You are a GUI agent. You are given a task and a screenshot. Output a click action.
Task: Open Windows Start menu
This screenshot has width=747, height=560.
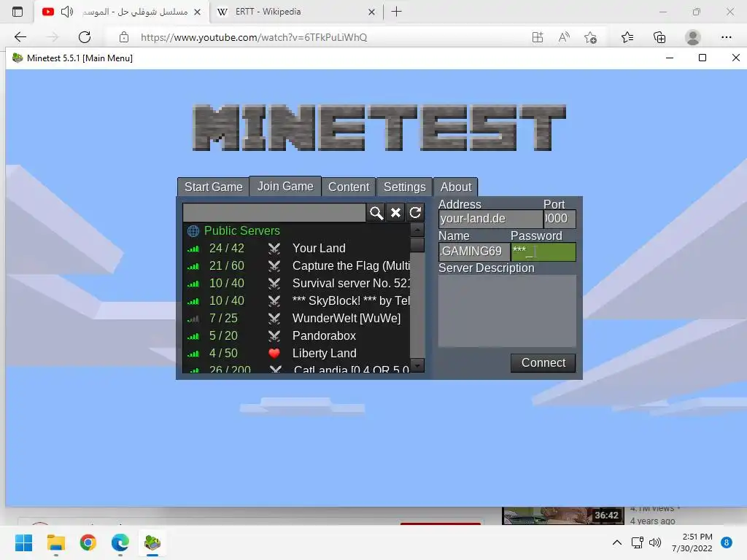(23, 542)
